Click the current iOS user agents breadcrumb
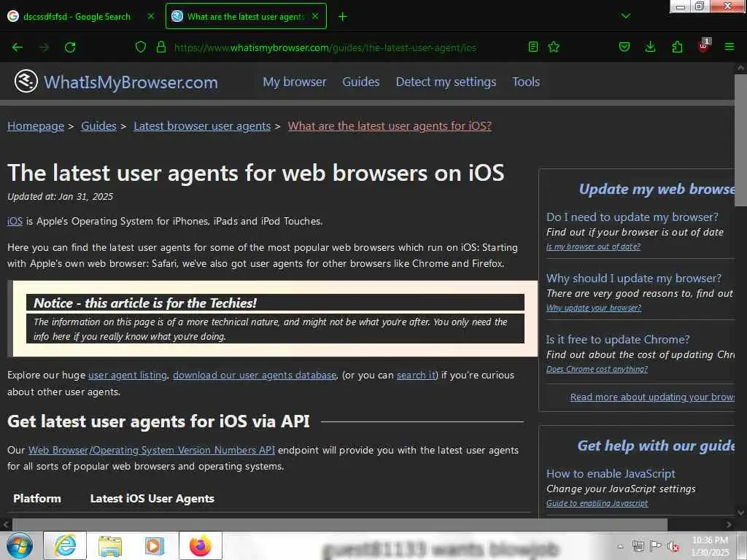The width and height of the screenshot is (747, 560). 390,126
